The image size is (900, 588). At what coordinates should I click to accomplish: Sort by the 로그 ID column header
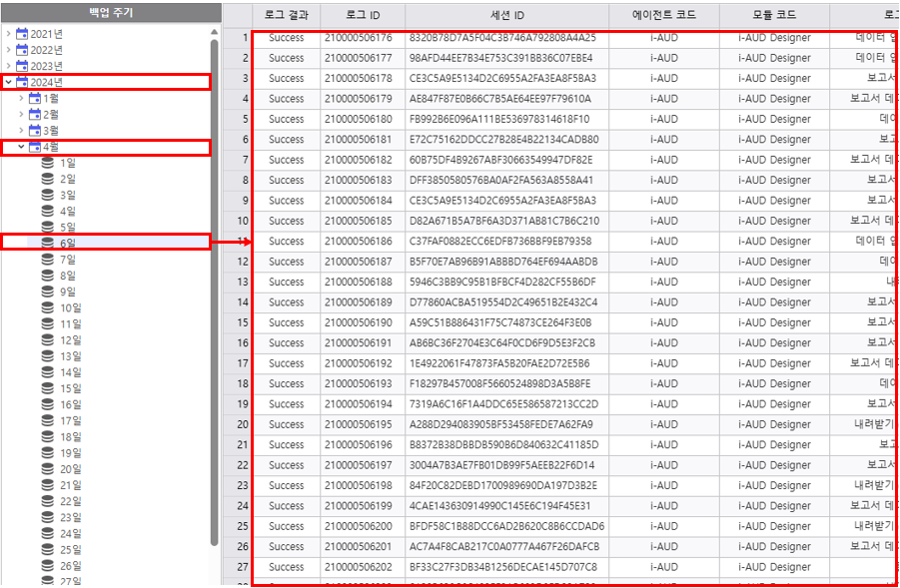tap(363, 16)
